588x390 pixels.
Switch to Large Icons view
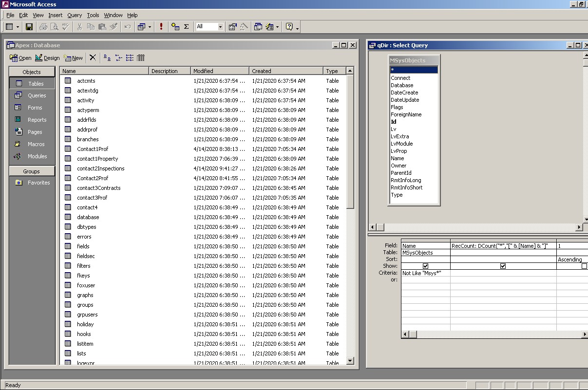pyautogui.click(x=107, y=57)
